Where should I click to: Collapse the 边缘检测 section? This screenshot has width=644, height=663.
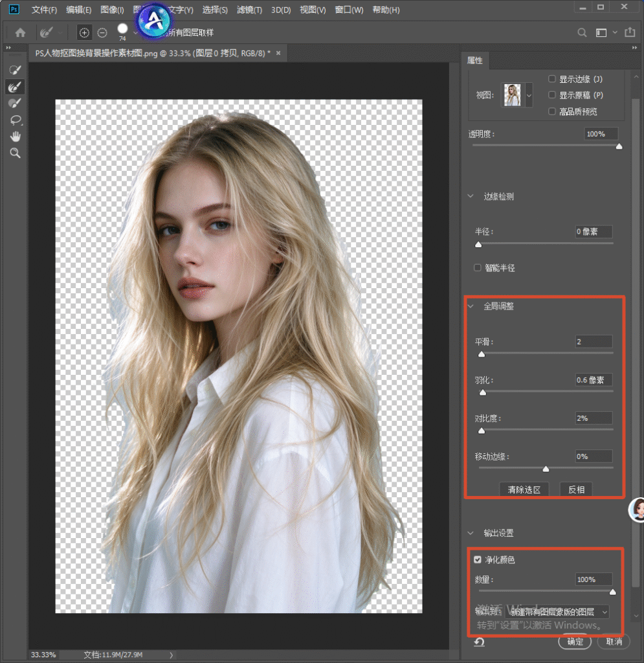471,196
